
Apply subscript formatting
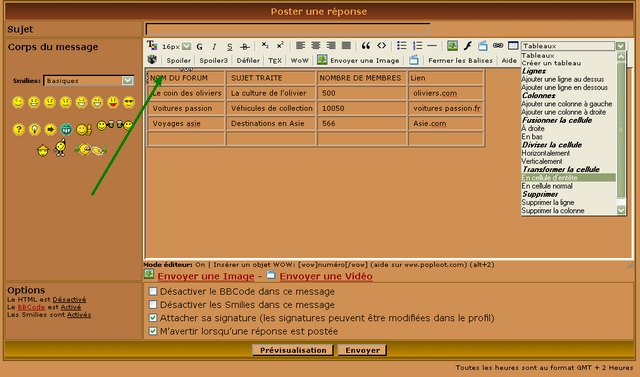tap(265, 46)
